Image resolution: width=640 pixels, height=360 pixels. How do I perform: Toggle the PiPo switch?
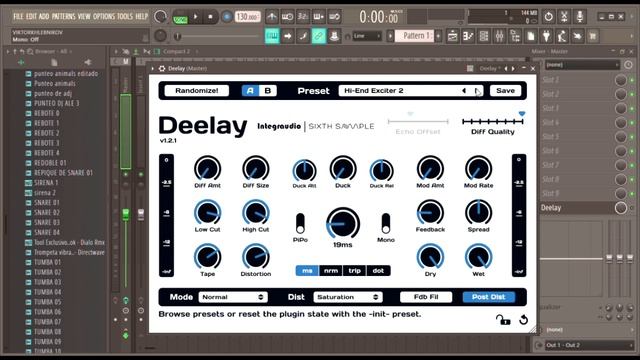(300, 223)
